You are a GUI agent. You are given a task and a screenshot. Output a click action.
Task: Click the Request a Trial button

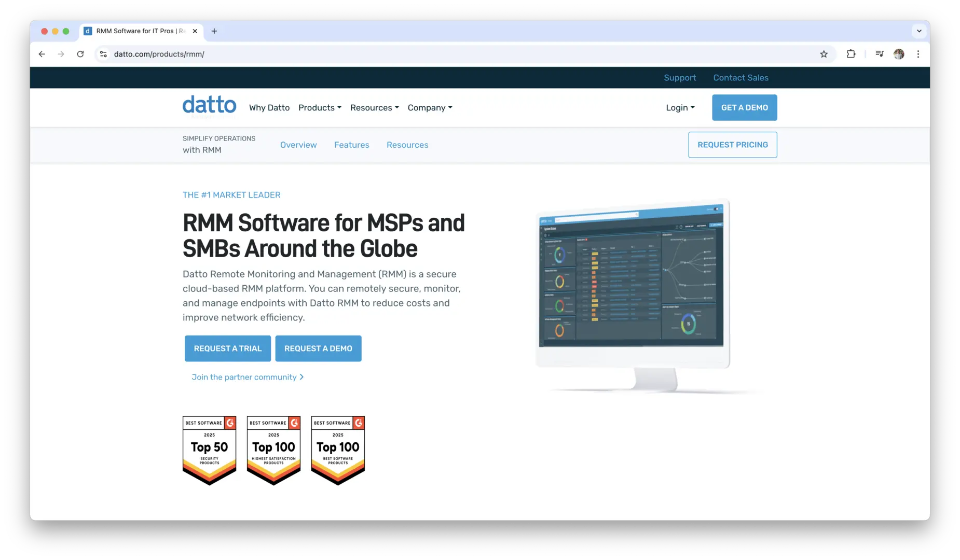pyautogui.click(x=227, y=348)
